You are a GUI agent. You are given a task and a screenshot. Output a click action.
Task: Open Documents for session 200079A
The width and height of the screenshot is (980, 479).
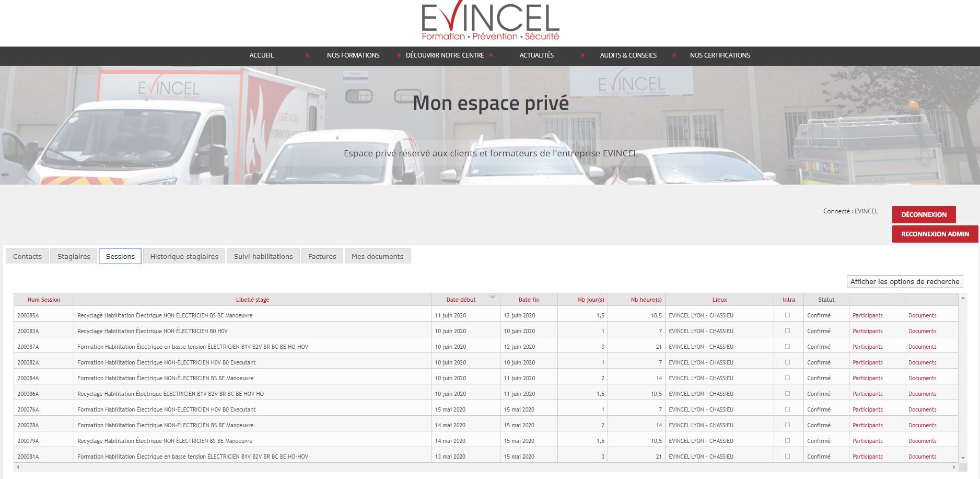[923, 441]
